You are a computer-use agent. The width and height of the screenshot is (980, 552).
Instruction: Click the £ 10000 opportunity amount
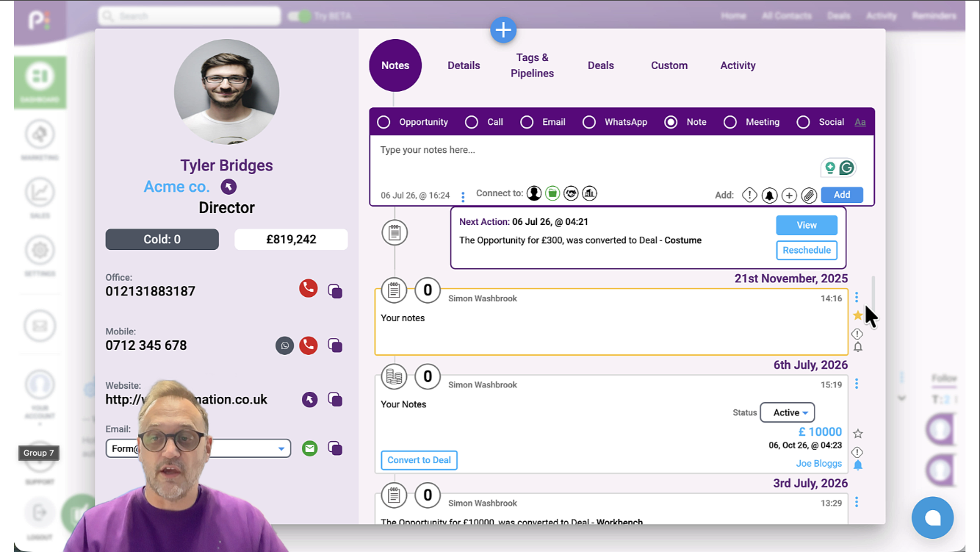pos(820,432)
